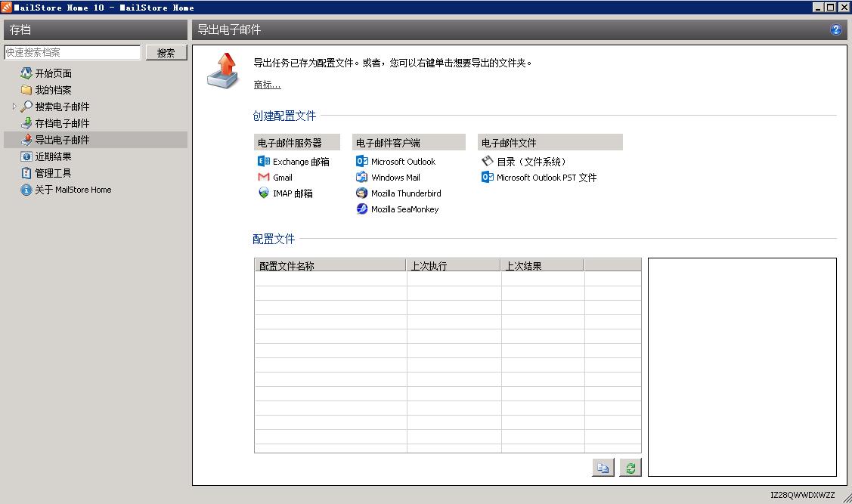
Task: Click the 我的档案 folder icon
Action: 26,90
